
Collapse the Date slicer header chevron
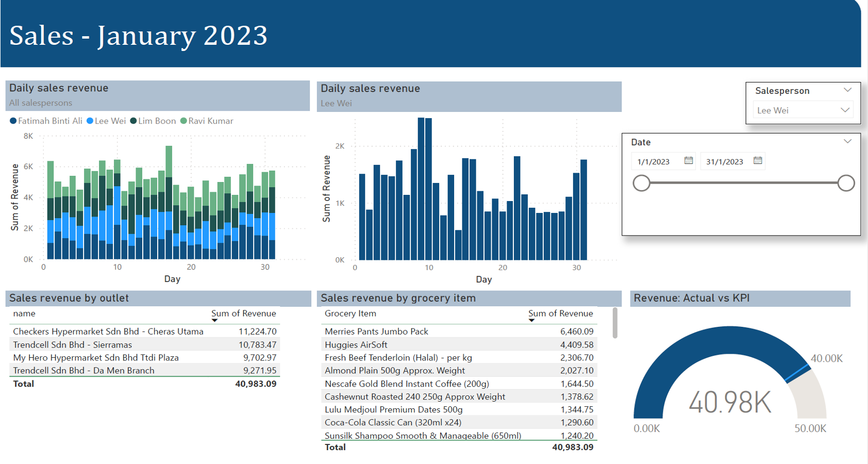[x=847, y=142]
